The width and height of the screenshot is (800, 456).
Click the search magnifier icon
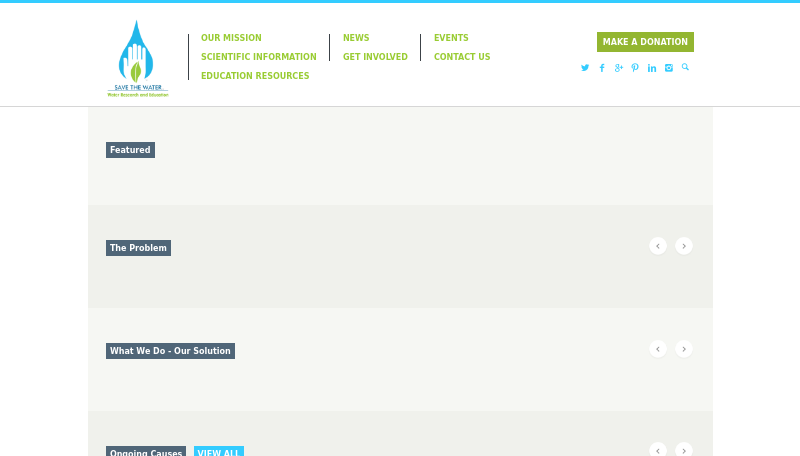pos(685,67)
